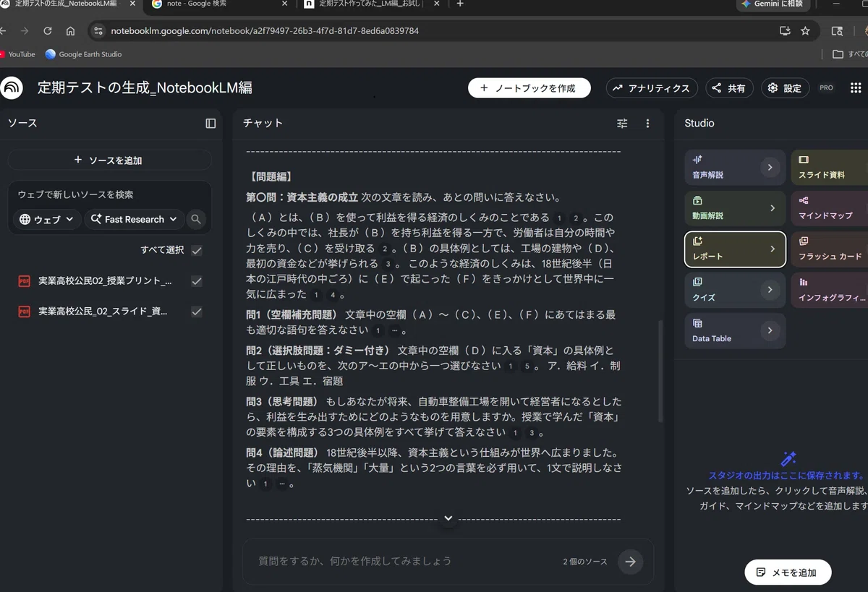This screenshot has height=592, width=868.
Task: Click the 【問題編】 heading in chat
Action: click(x=271, y=176)
